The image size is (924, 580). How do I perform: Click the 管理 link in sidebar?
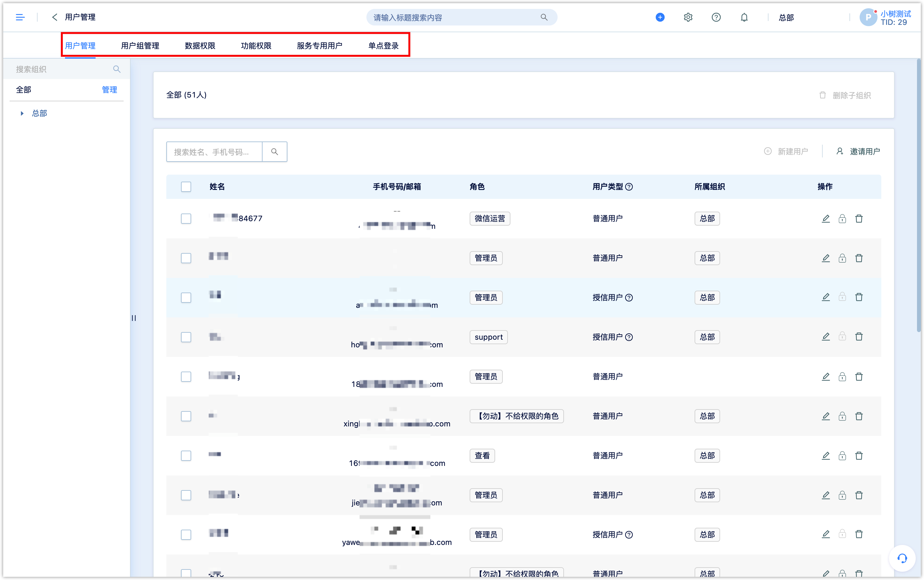(109, 90)
